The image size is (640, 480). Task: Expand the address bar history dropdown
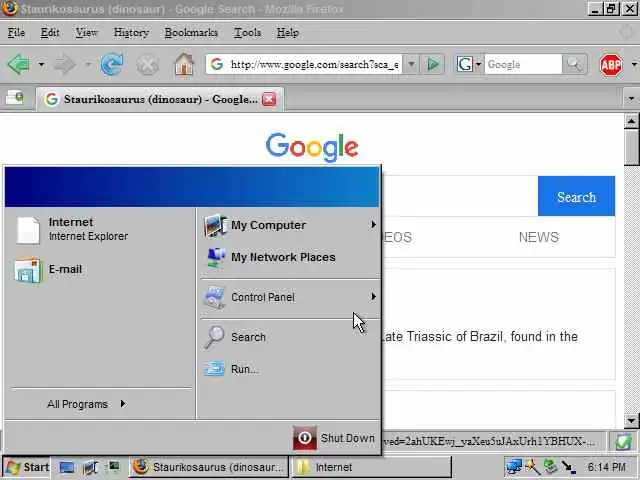411,64
